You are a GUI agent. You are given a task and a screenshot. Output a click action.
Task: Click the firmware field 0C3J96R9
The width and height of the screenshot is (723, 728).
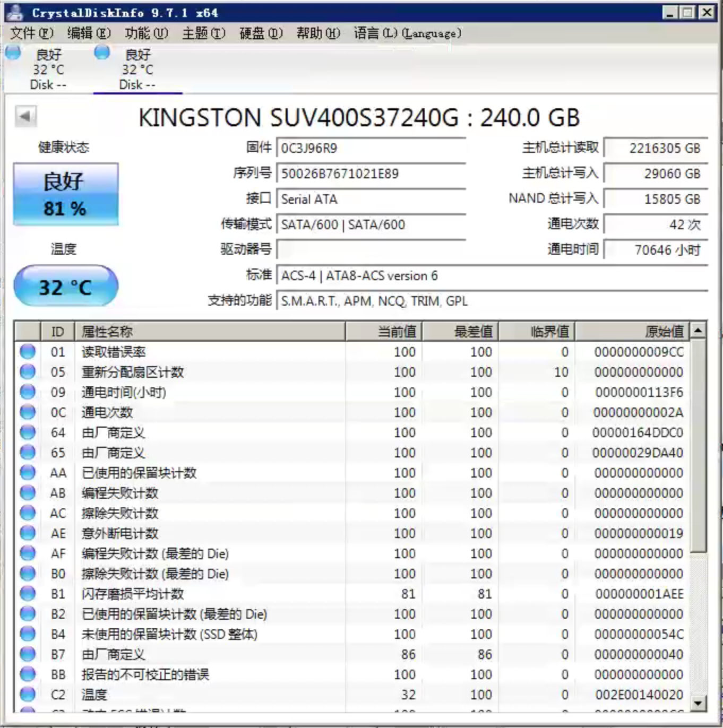[371, 148]
